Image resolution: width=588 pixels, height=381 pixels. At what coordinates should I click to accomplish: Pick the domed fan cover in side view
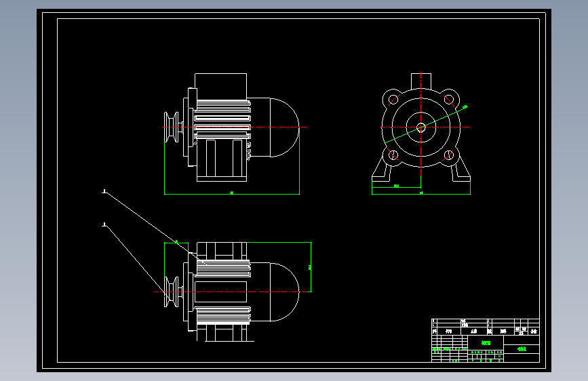point(285,127)
